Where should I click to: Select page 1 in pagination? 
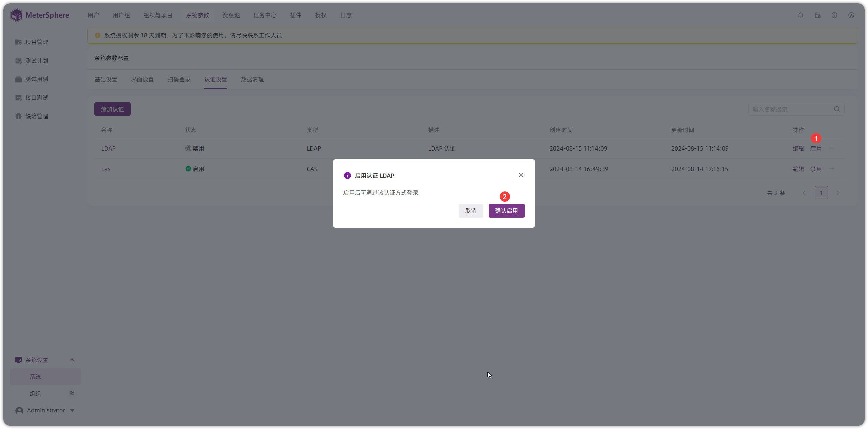tap(821, 193)
